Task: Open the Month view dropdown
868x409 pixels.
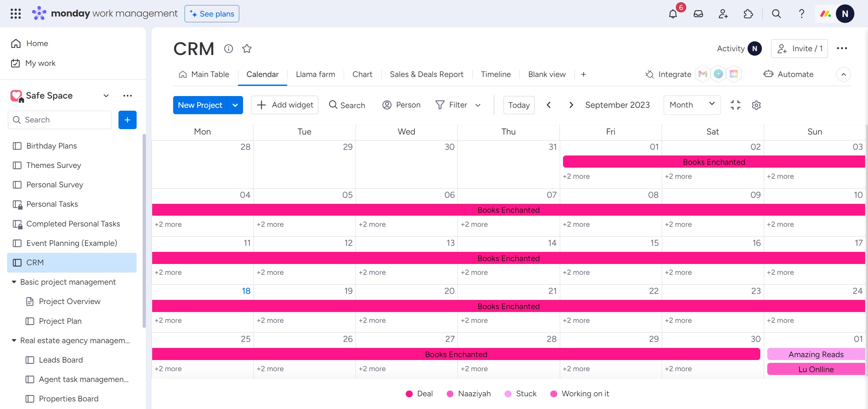Action: (x=692, y=105)
